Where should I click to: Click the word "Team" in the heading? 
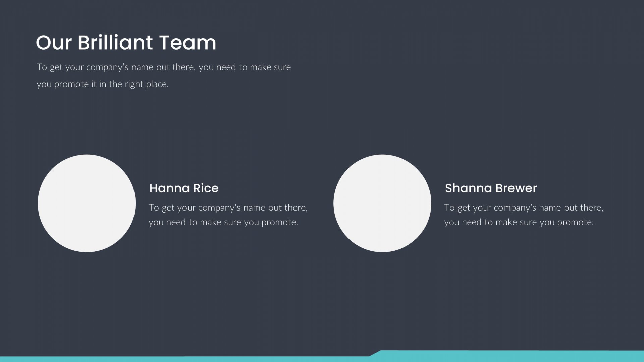coord(187,43)
